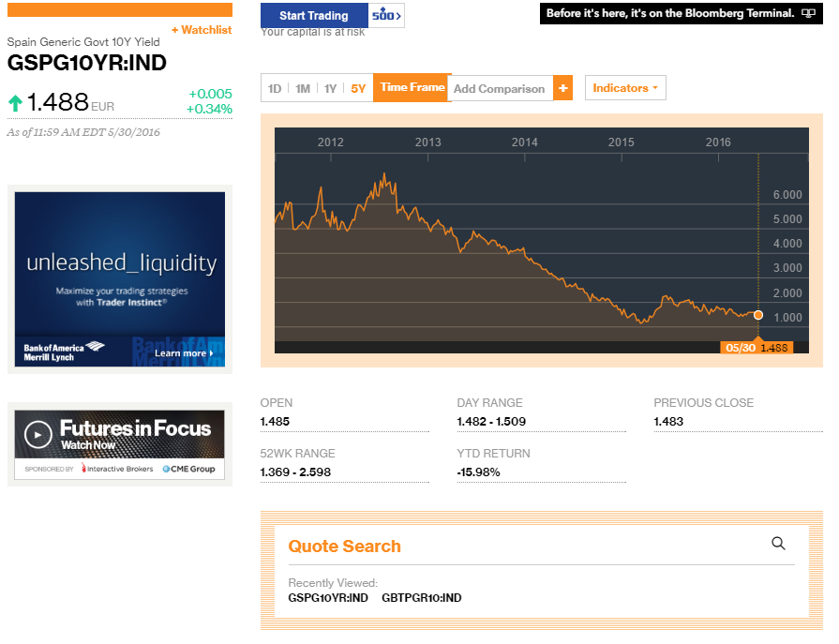The image size is (839, 644).
Task: Click the 1.488 current yield value
Action: click(x=58, y=101)
